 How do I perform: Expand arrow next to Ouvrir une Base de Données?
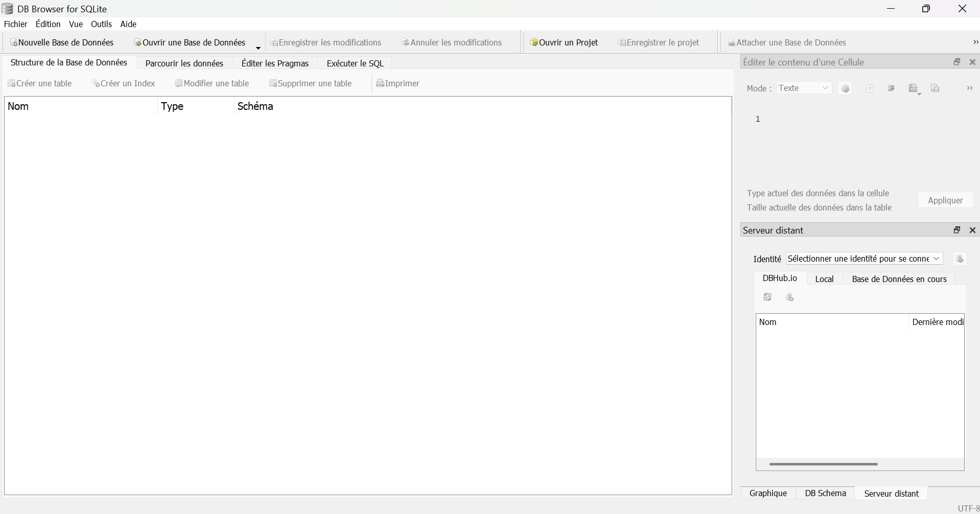click(x=258, y=48)
